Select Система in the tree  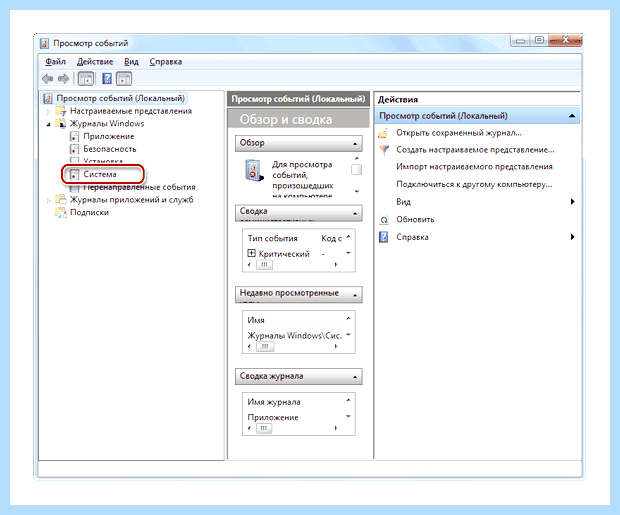100,174
